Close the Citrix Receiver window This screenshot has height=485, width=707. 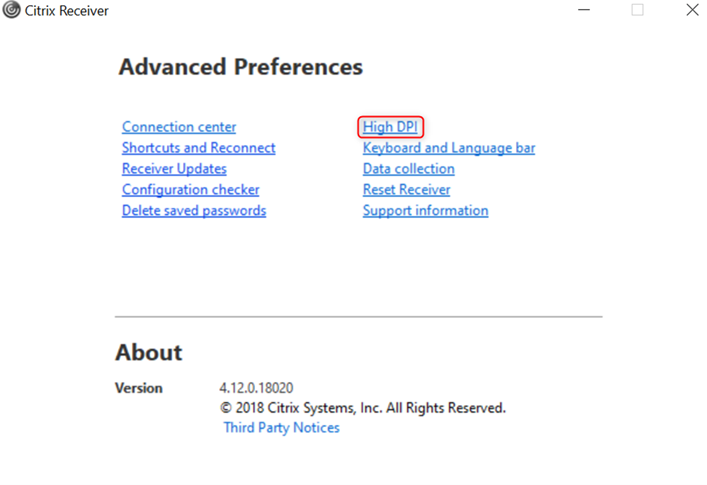click(693, 9)
